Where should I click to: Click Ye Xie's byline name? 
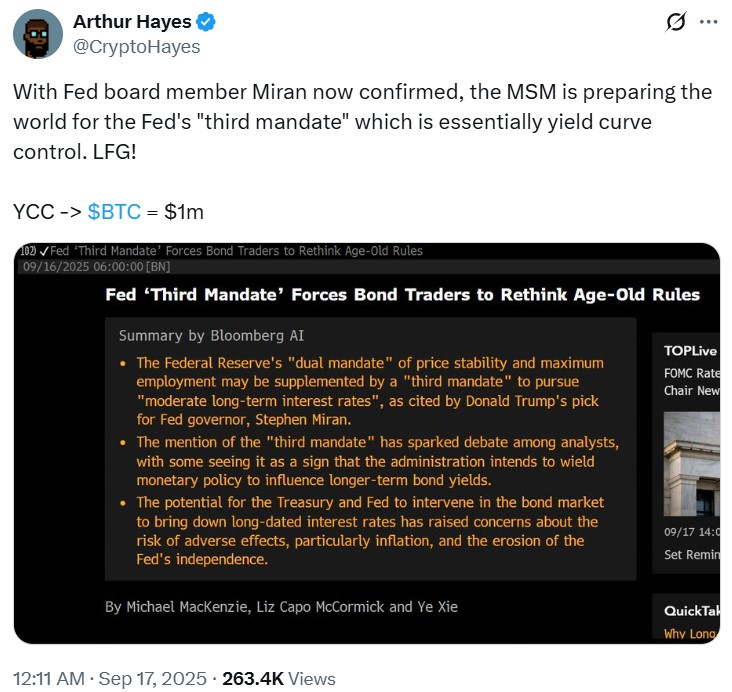tap(436, 606)
